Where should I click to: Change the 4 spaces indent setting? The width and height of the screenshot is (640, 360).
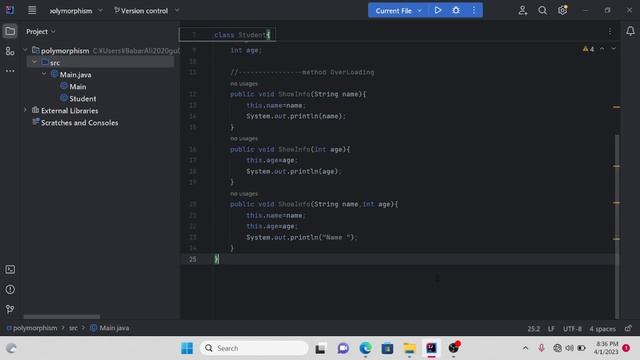(602, 329)
